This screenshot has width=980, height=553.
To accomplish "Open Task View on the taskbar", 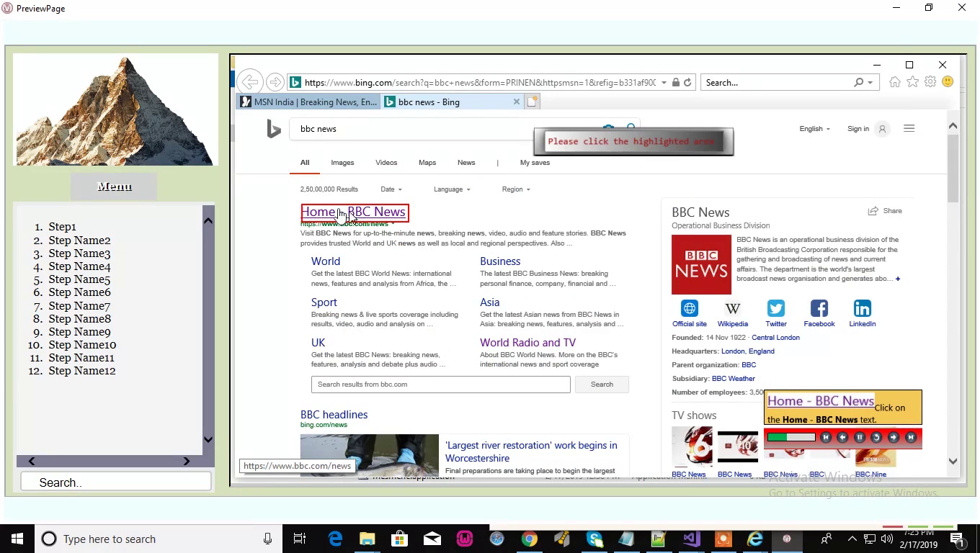I will (300, 539).
